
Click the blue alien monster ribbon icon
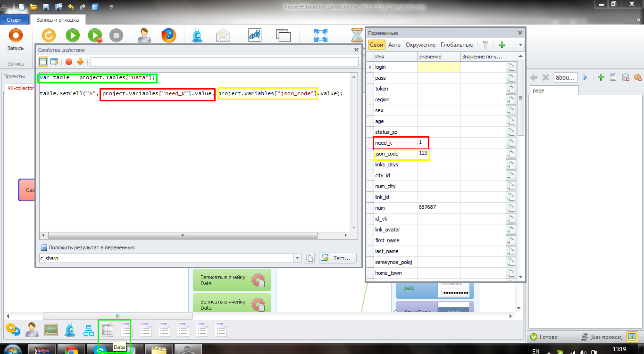point(197,35)
